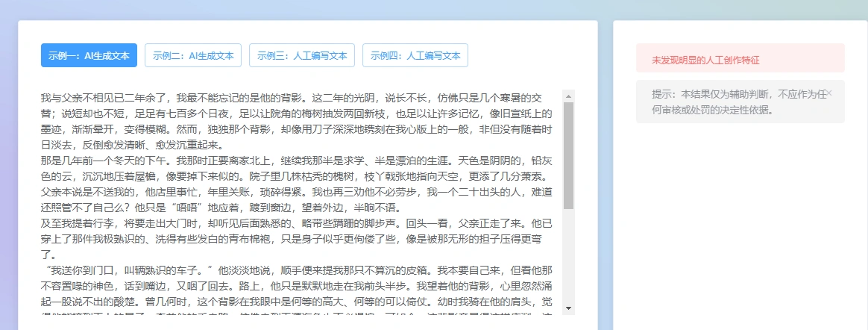Click the line beginning 还照管不了自己么

298,208
